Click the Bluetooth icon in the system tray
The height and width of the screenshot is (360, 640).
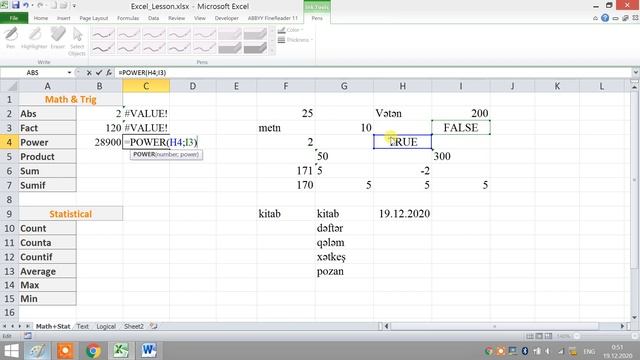point(525,351)
